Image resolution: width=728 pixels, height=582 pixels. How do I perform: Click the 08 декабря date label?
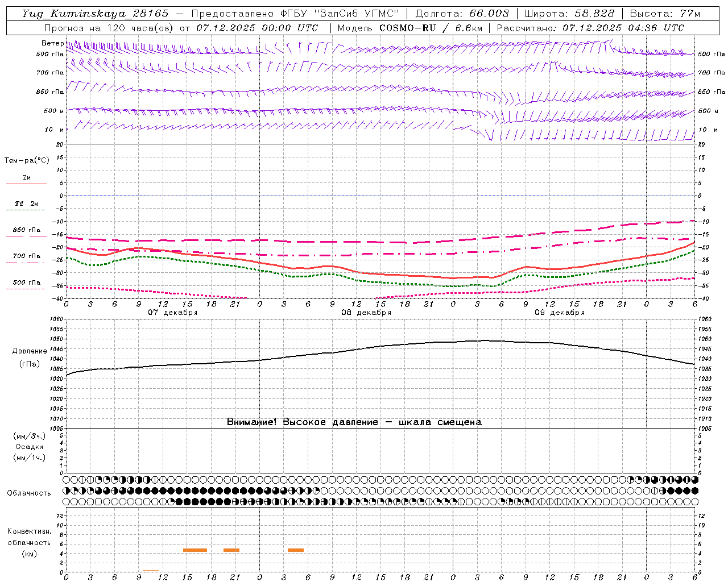tap(366, 313)
